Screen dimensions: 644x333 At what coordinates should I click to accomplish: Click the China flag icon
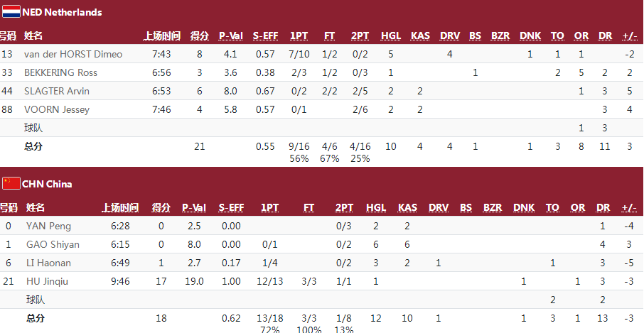coord(11,183)
